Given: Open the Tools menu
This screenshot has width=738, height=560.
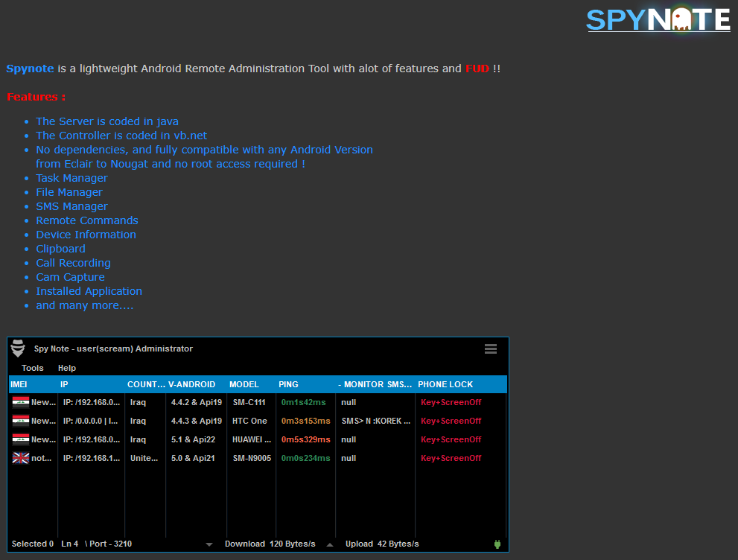Looking at the screenshot, I should click(x=32, y=368).
